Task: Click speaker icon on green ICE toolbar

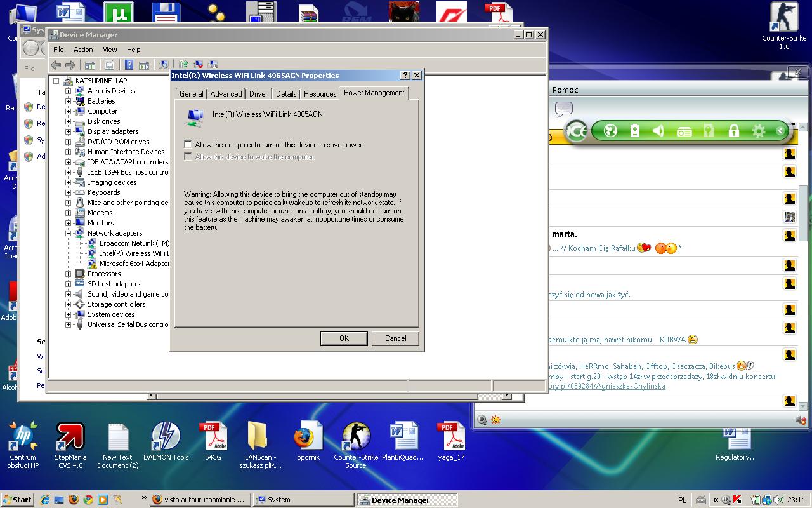Action: coord(659,131)
